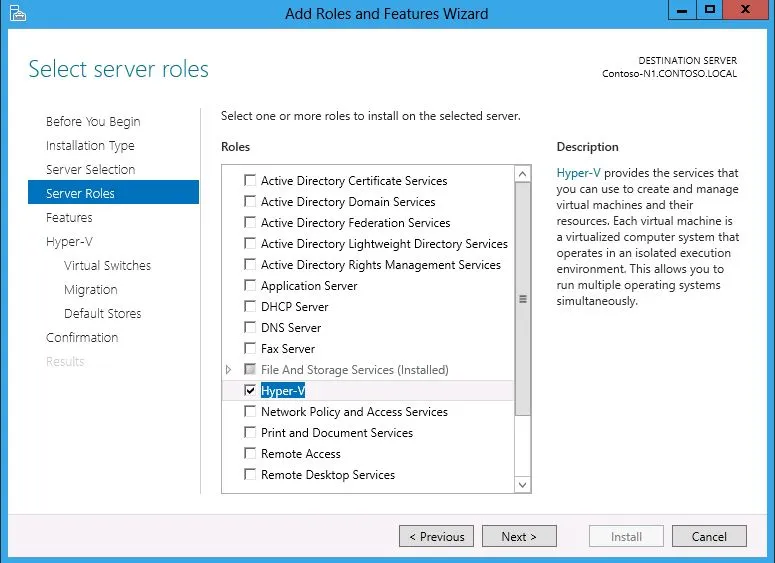This screenshot has height=563, width=775.
Task: Check Network Policy and Access Services
Action: [250, 411]
